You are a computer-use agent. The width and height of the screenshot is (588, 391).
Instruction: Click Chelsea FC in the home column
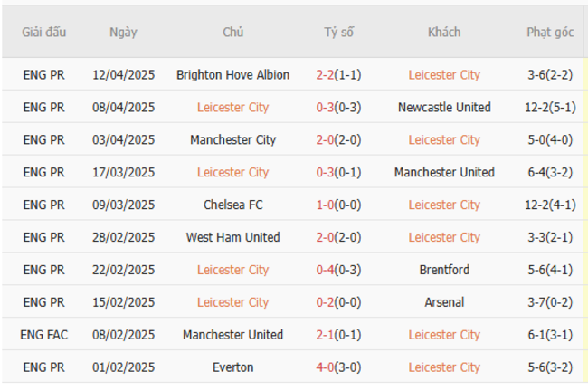232,205
